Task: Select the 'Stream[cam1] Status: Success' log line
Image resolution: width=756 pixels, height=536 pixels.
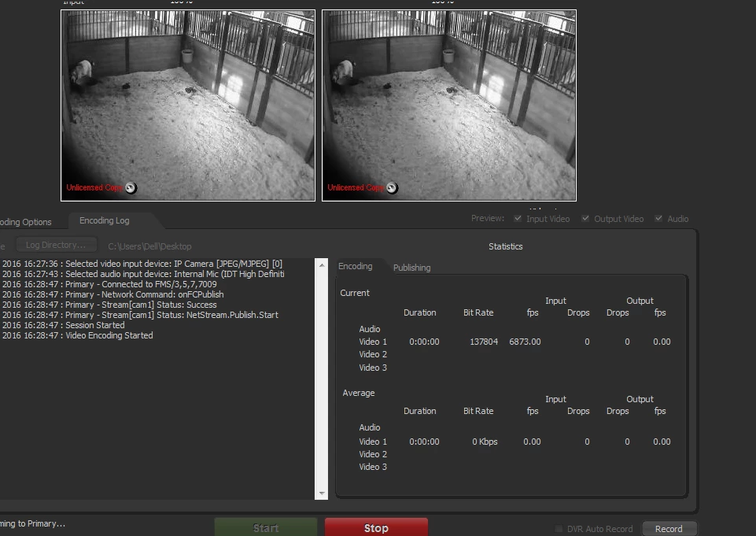Action: (x=109, y=305)
